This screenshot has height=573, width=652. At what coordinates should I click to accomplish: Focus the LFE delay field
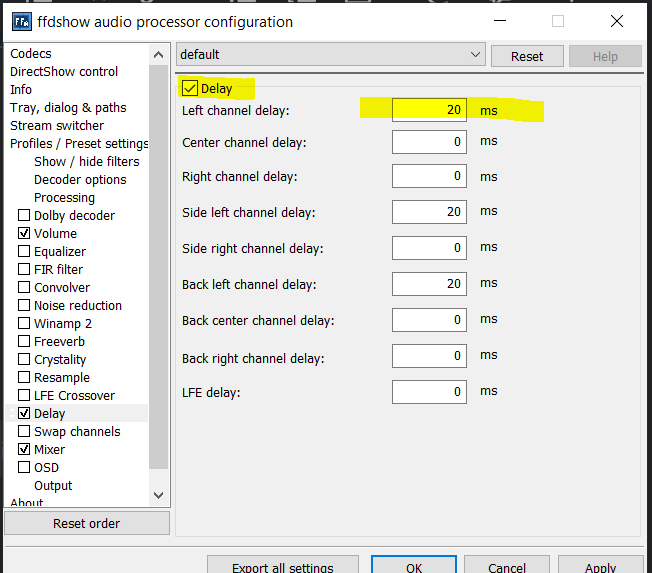coord(429,392)
